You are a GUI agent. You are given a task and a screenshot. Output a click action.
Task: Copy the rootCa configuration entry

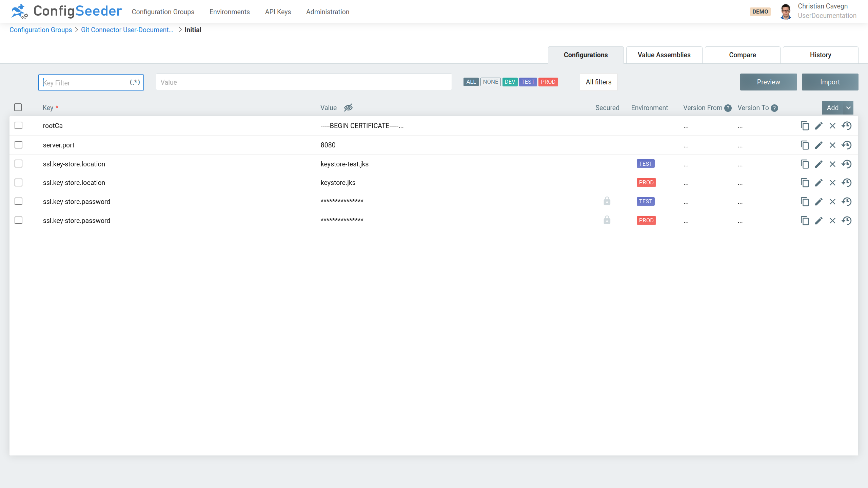pyautogui.click(x=805, y=126)
